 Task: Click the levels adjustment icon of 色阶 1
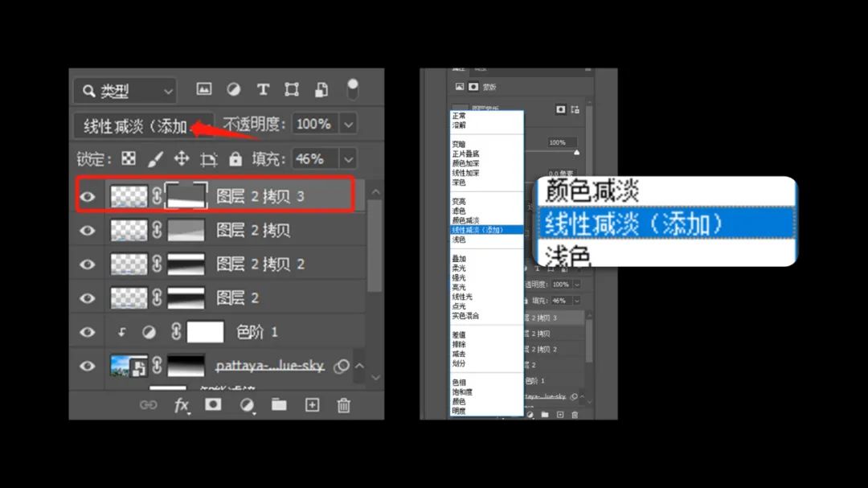(149, 332)
